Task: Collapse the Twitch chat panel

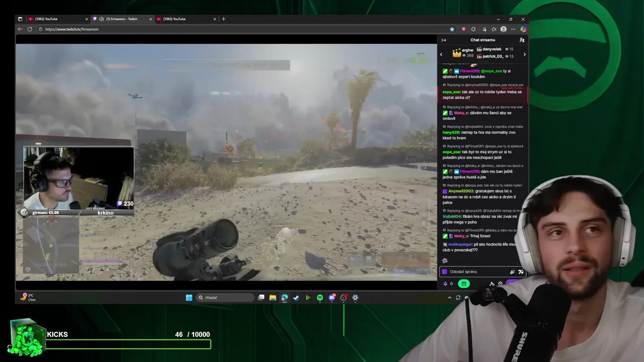Action: pyautogui.click(x=444, y=40)
